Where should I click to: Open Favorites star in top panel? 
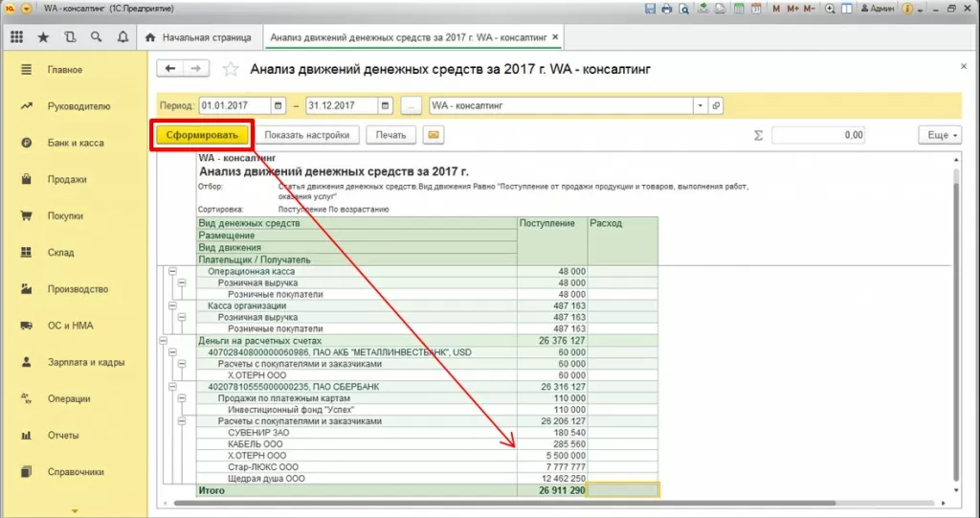43,37
